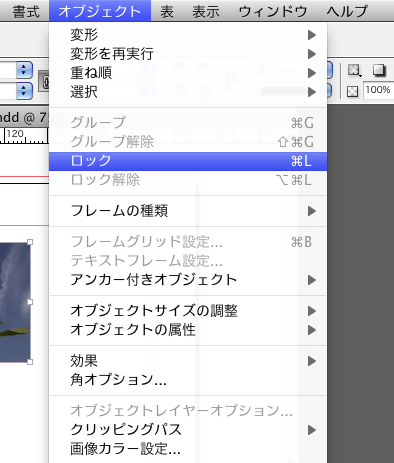394x463 pixels.
Task: Select the ロック menu item
Action: click(188, 161)
